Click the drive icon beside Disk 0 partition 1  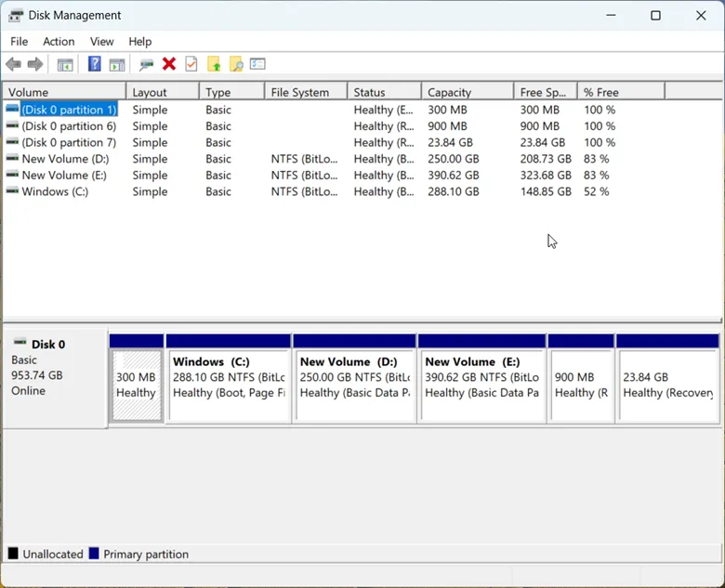(12, 109)
